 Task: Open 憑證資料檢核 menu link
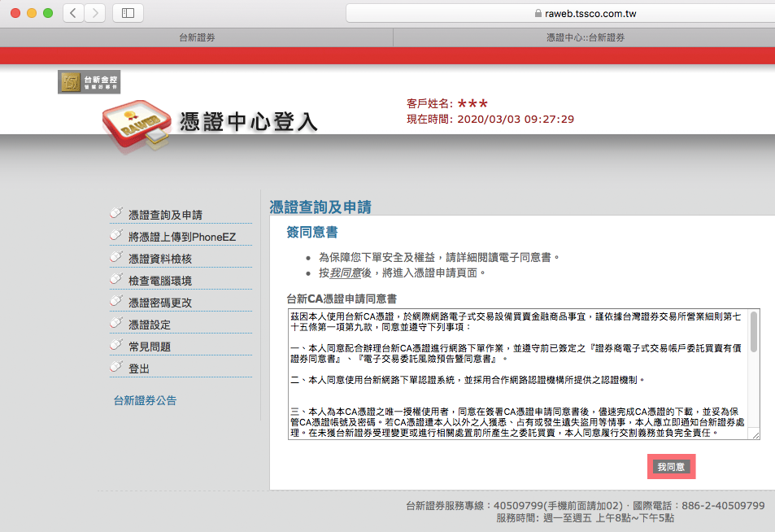160,259
